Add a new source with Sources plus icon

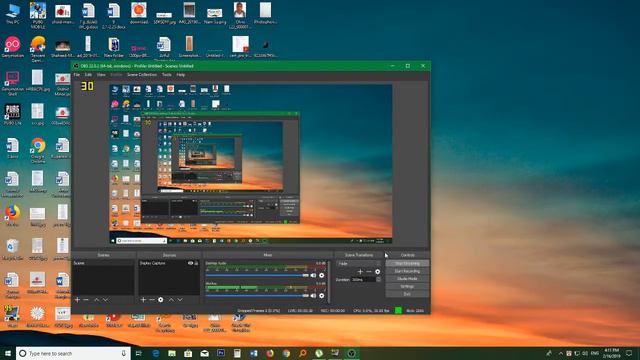[x=143, y=300]
